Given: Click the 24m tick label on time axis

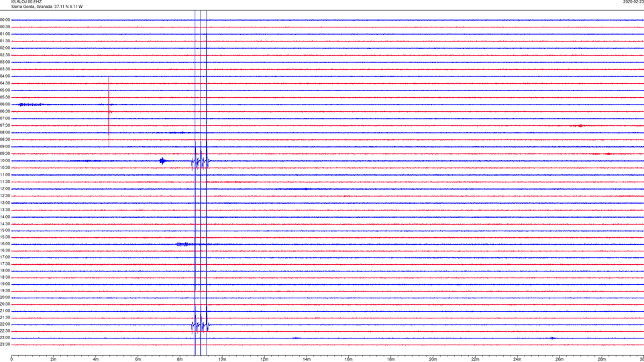Looking at the screenshot, I should coord(517,359).
